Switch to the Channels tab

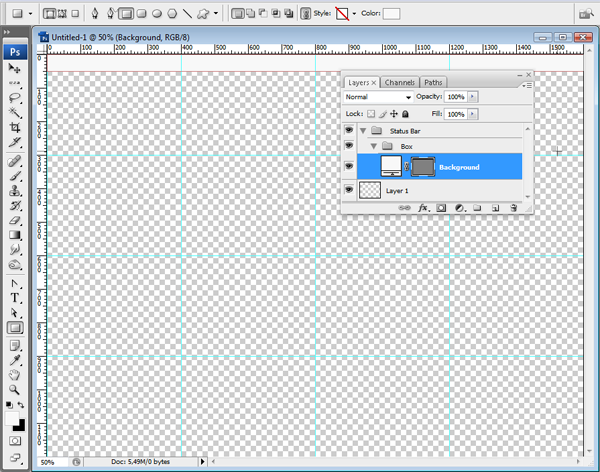pos(399,82)
